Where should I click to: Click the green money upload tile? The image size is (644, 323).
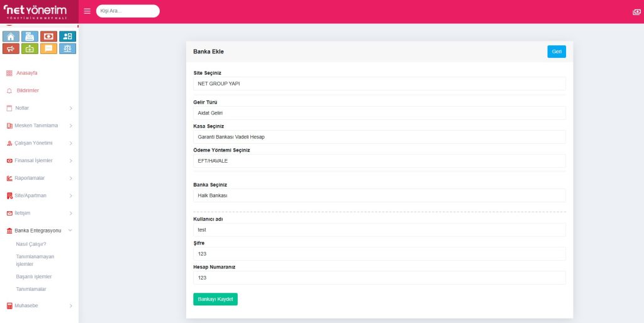30,48
